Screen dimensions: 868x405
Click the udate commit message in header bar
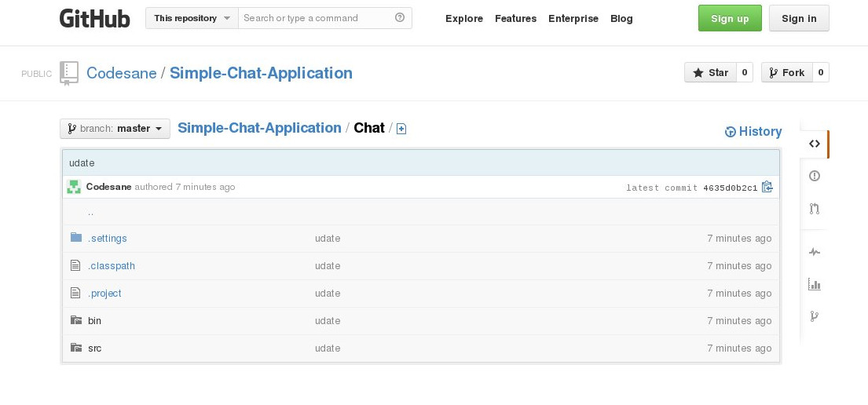(82, 163)
